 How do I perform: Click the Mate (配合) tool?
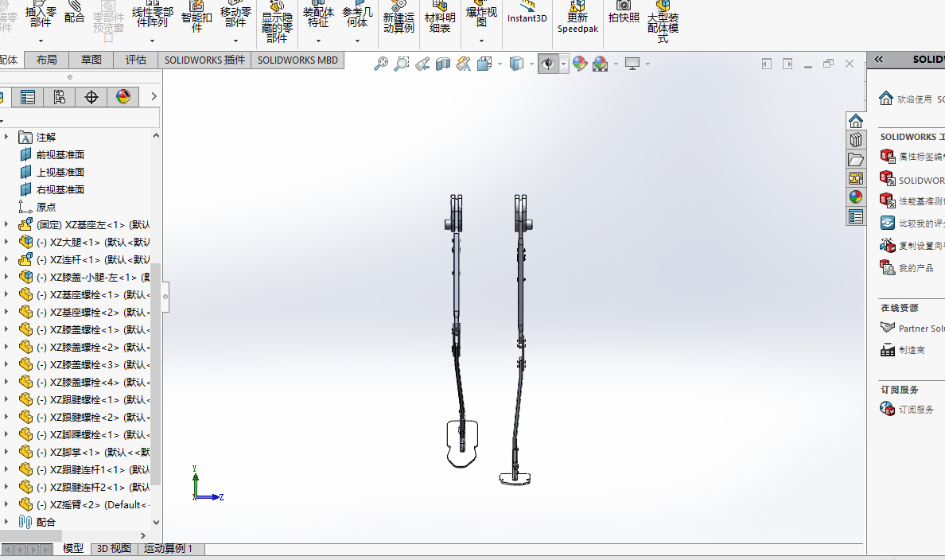(74, 14)
